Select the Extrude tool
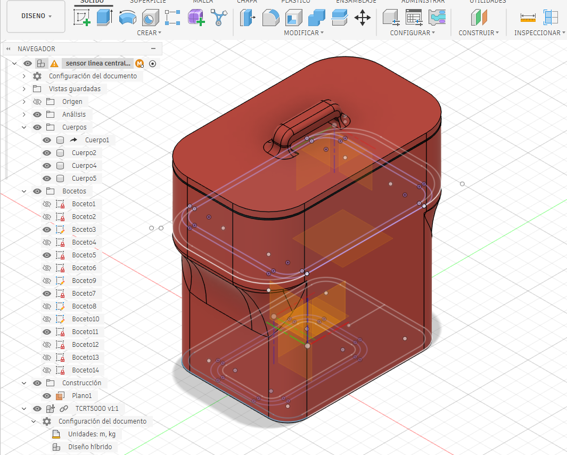Viewport: 567px width, 455px height. click(105, 17)
